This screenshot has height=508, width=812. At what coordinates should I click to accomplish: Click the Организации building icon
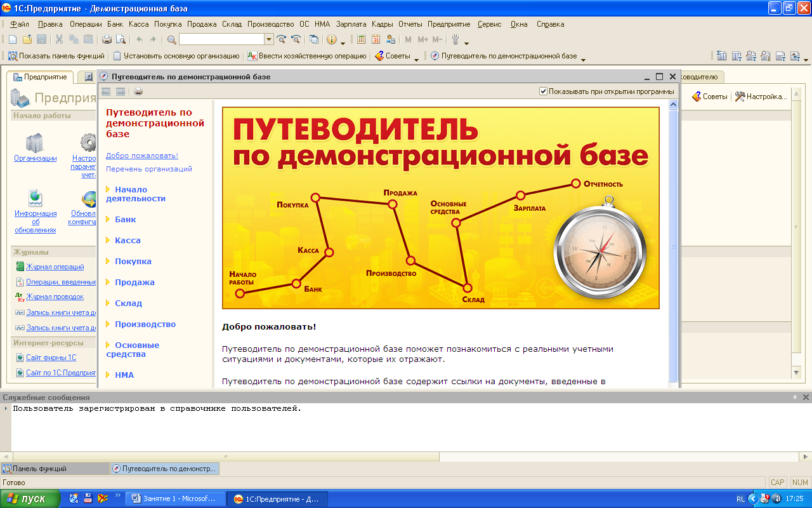[x=35, y=142]
